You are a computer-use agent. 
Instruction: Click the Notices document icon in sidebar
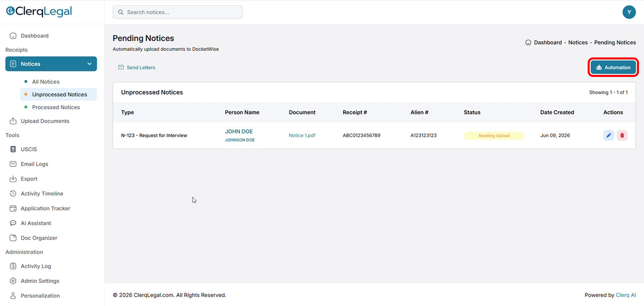[x=13, y=64]
